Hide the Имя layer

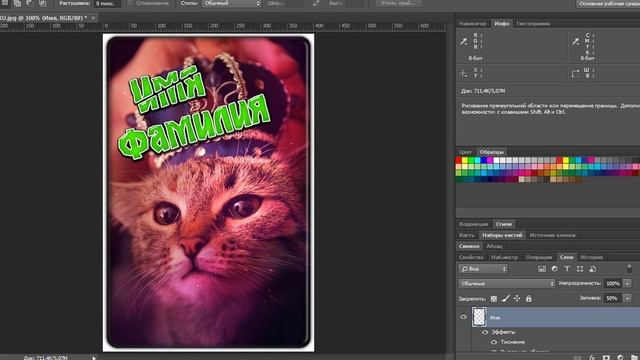[463, 317]
